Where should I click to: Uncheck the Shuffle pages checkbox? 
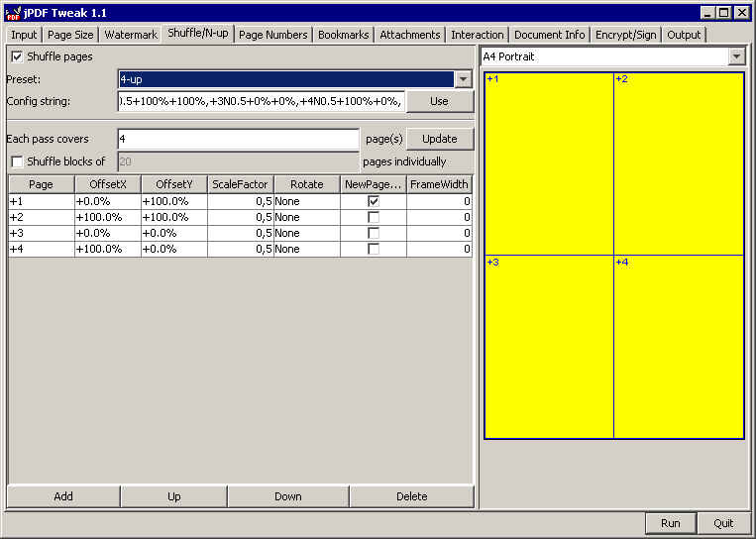(17, 56)
